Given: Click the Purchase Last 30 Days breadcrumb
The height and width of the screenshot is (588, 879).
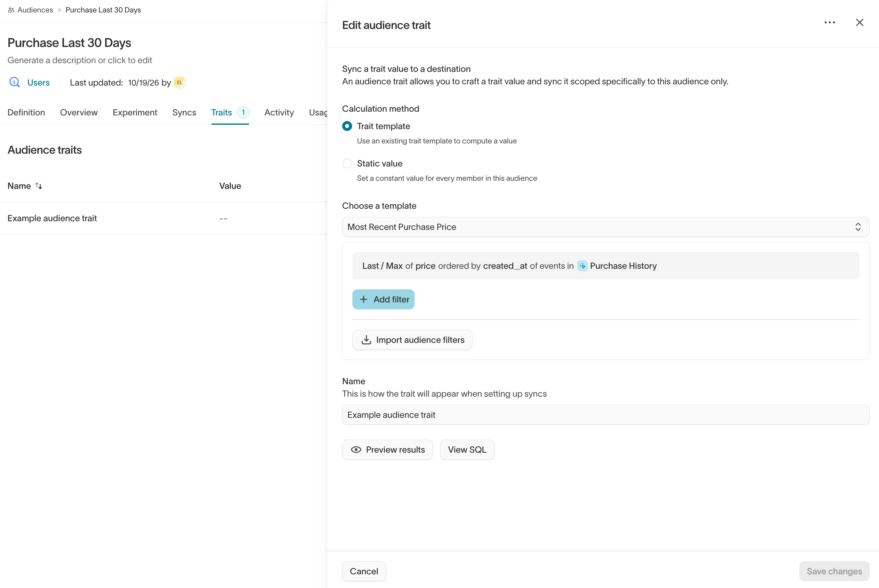Looking at the screenshot, I should click(x=103, y=10).
